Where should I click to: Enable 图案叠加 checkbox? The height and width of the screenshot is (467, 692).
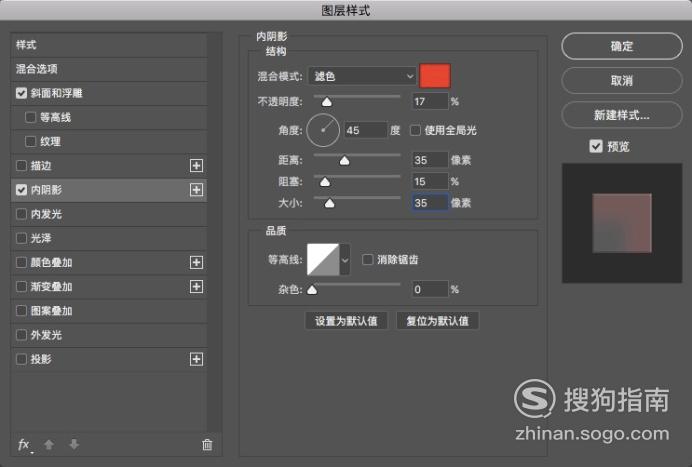point(21,311)
